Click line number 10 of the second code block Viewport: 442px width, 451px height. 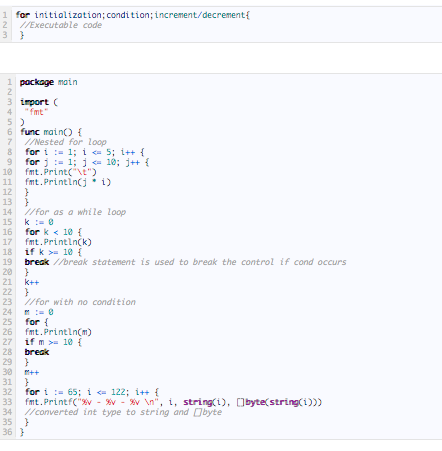tap(7, 172)
